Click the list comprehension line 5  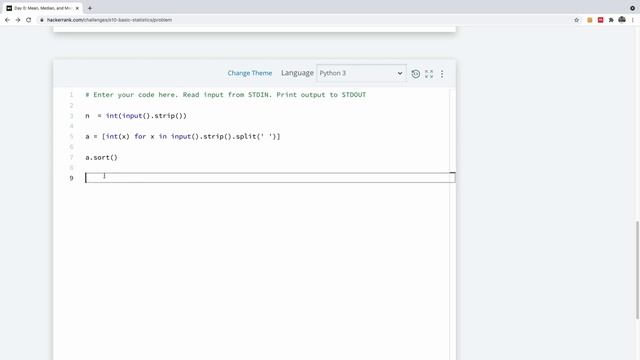coord(182,137)
